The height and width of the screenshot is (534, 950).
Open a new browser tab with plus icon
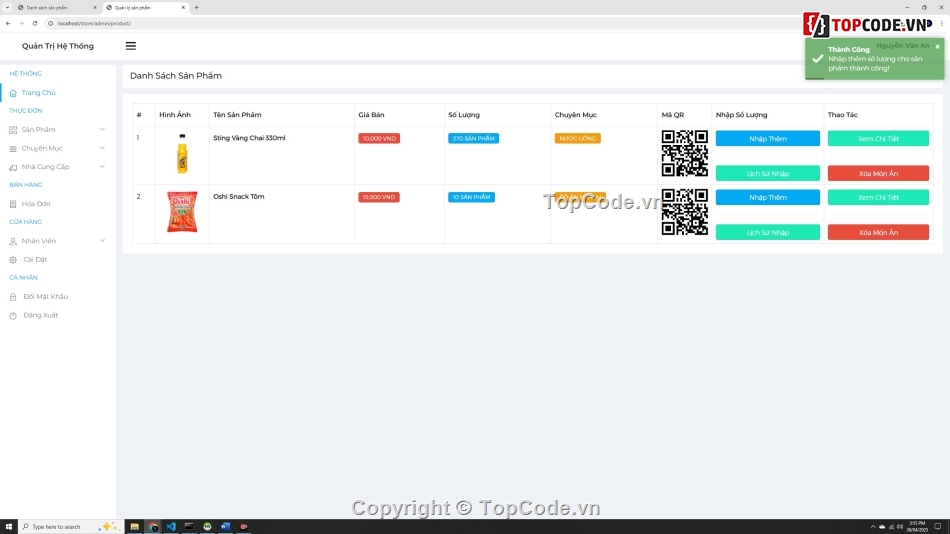click(196, 7)
